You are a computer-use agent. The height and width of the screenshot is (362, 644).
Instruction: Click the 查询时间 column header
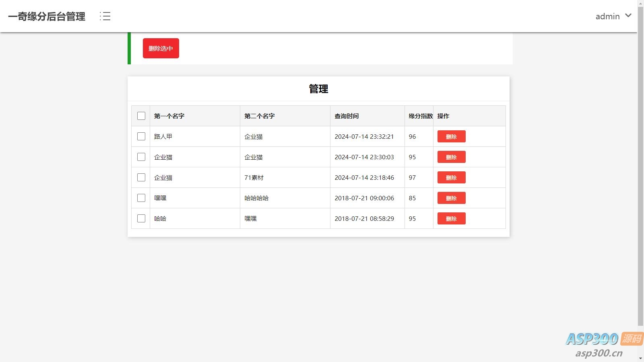pyautogui.click(x=347, y=116)
